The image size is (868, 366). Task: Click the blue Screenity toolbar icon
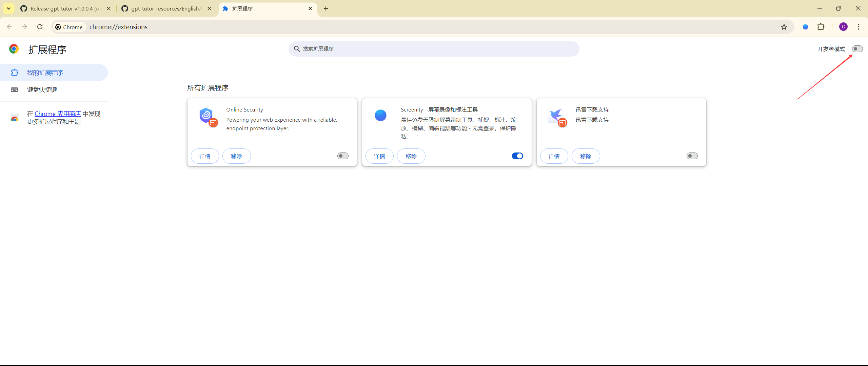[805, 27]
